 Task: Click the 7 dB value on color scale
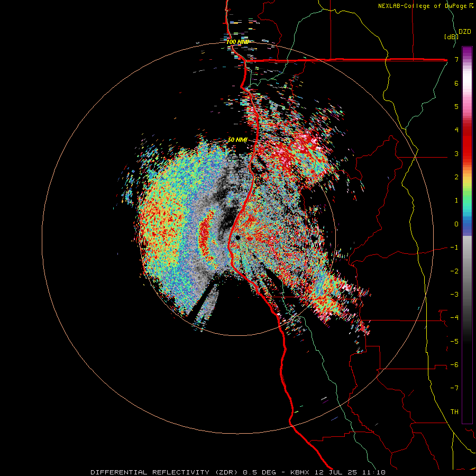tap(456, 59)
